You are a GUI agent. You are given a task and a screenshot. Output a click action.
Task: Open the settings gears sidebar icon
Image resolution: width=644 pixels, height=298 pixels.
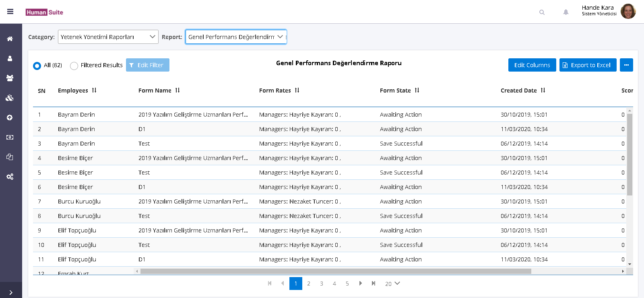[10, 177]
